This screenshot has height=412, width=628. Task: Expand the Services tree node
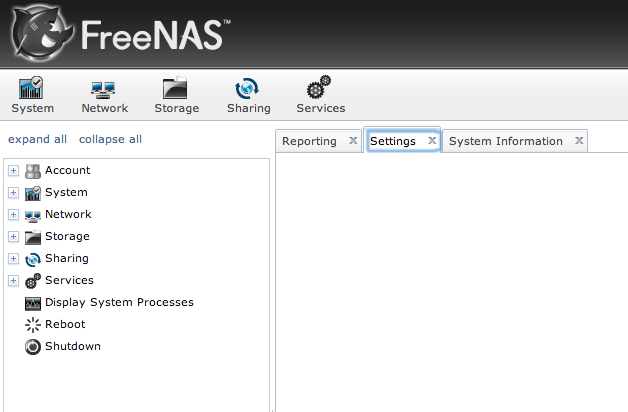click(x=13, y=281)
